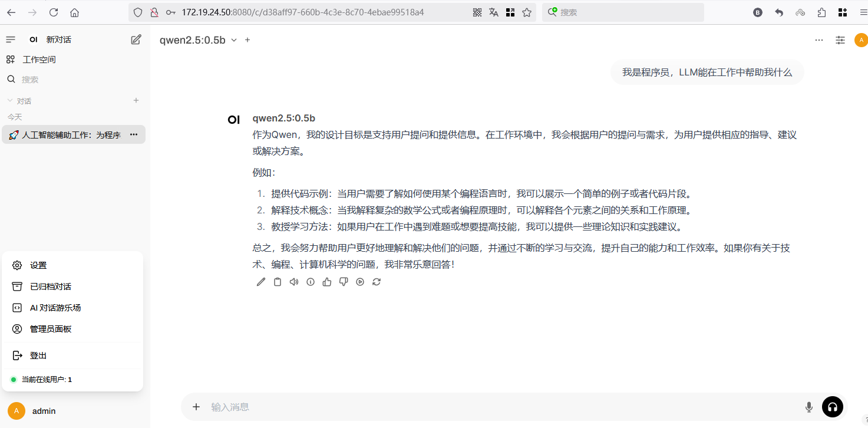The height and width of the screenshot is (428, 868).
Task: Add another model with the plus next to qwen2.5:0.5b
Action: click(247, 40)
